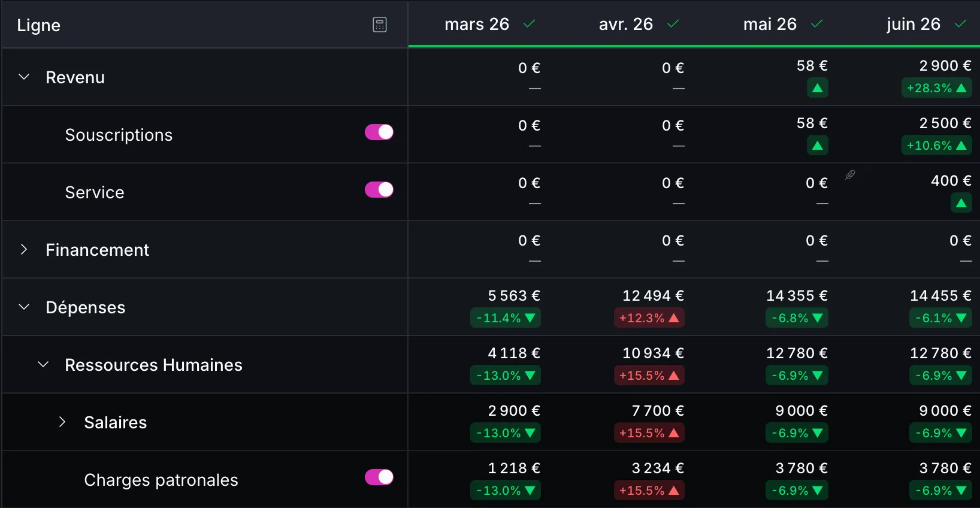The height and width of the screenshot is (508, 980).
Task: Click the link icon in Service mai cell
Action: pos(850,175)
